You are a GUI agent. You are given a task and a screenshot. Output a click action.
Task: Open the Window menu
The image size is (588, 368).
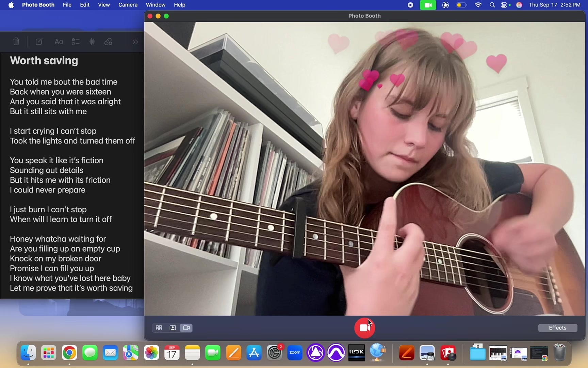click(x=156, y=5)
